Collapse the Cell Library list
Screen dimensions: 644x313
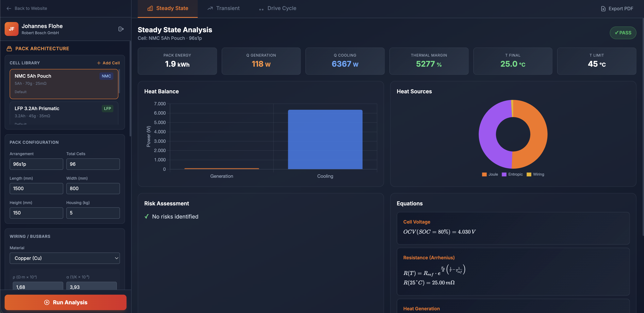click(x=25, y=63)
